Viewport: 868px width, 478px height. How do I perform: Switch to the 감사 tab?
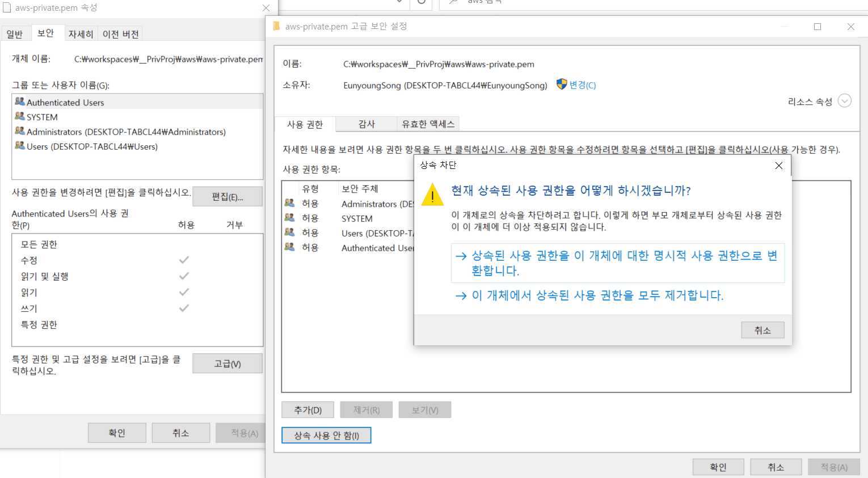coord(366,124)
